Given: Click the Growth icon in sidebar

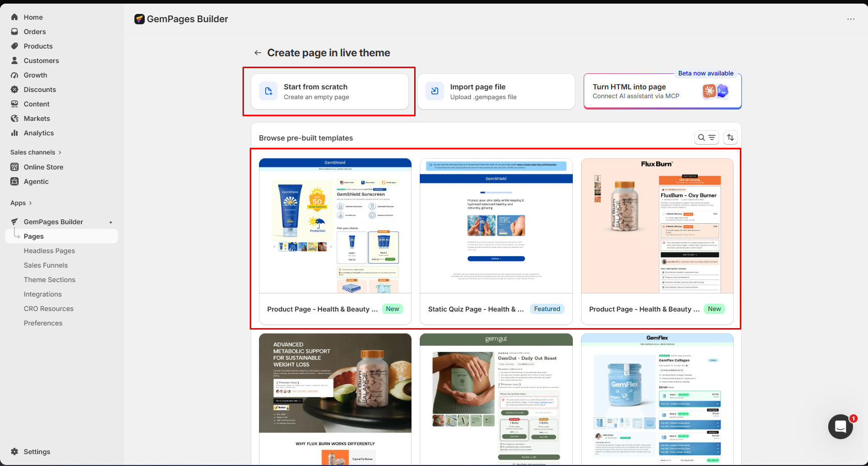Looking at the screenshot, I should tap(14, 75).
